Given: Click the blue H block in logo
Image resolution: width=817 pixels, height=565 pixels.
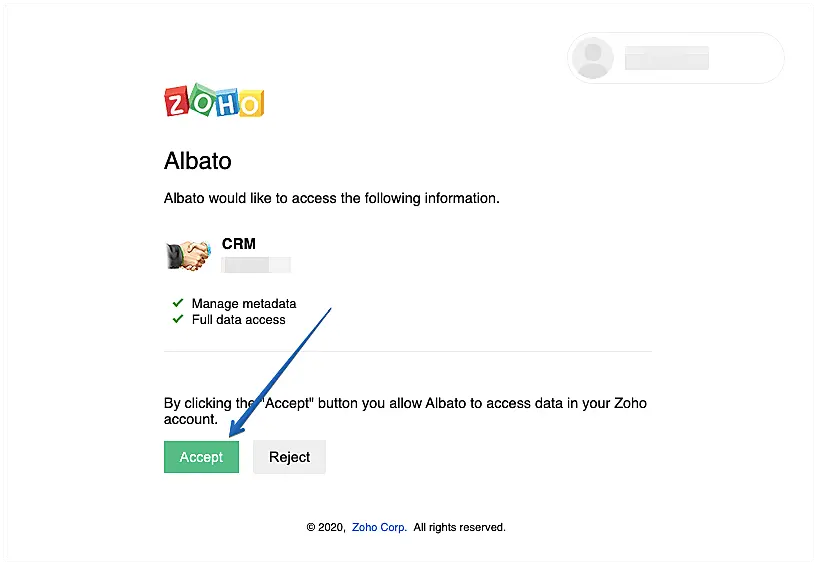Looking at the screenshot, I should pos(226,102).
